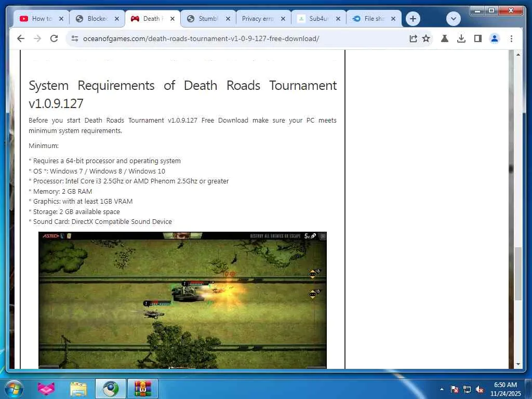
Task: Click the page scrollbar up arrow
Action: pyautogui.click(x=518, y=55)
